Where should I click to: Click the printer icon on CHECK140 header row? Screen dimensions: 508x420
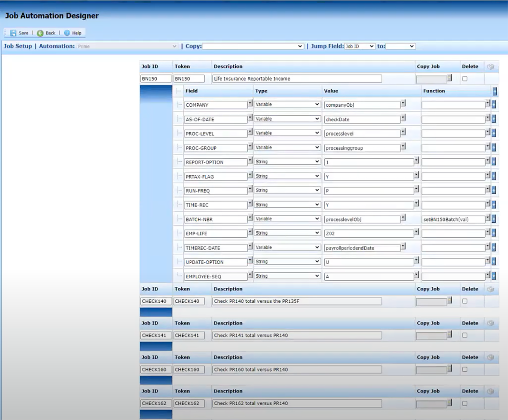point(490,289)
